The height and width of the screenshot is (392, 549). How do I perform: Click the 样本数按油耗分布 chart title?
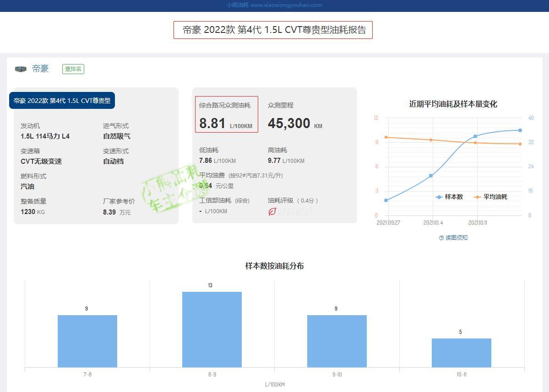pos(275,266)
